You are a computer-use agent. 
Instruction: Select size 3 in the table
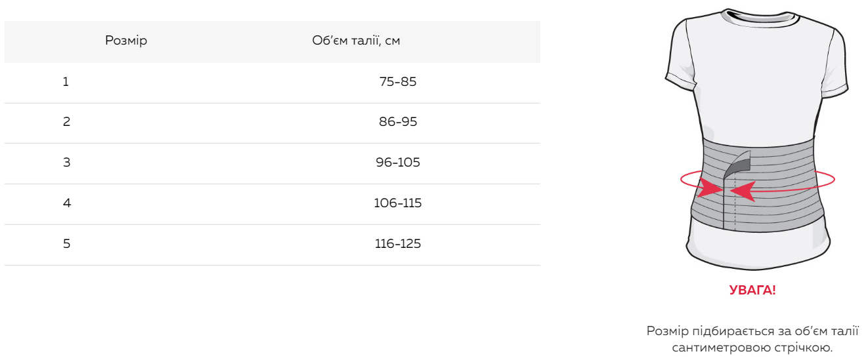[x=66, y=163]
